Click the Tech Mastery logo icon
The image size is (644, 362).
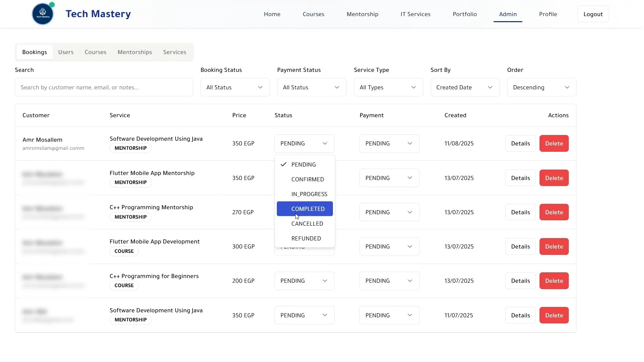tap(43, 14)
